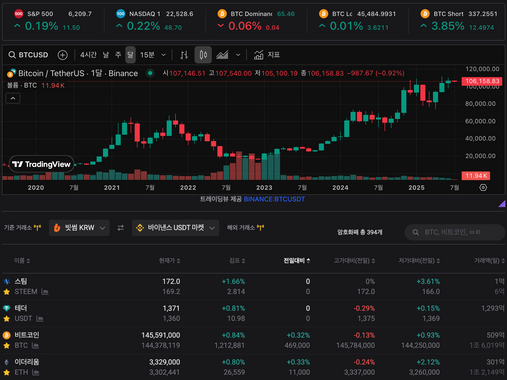Open the BTC Dominance ticker
Viewport: 507px width, 380px height.
tap(256, 21)
